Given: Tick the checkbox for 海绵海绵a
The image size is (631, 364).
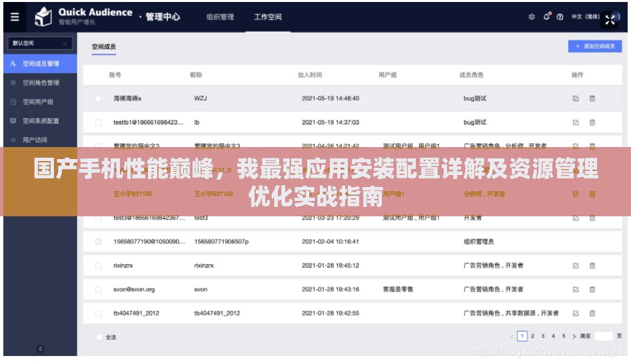Looking at the screenshot, I should point(98,98).
